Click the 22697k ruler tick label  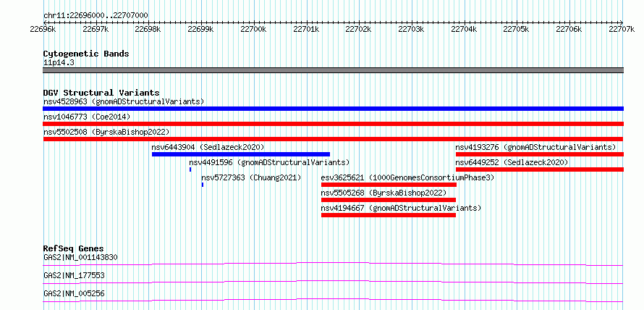click(x=96, y=29)
